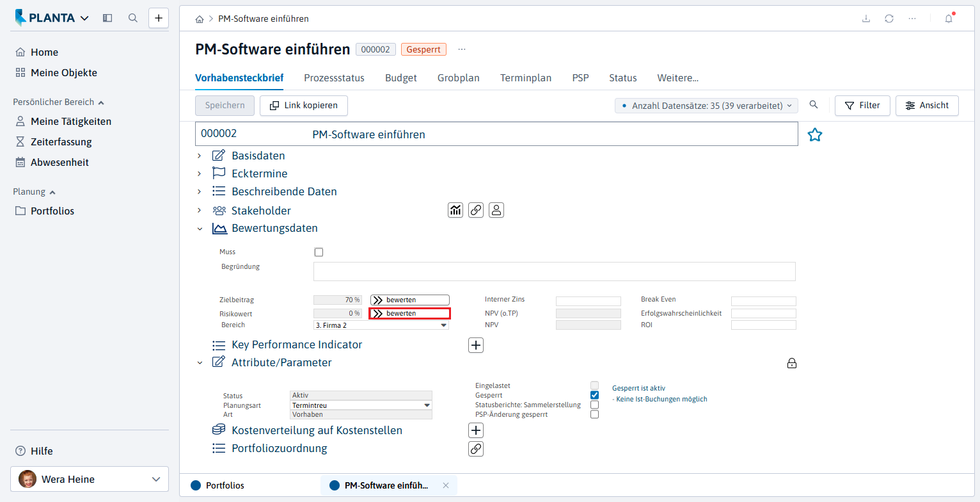Expand the Beschreibende Daten section
This screenshot has height=502, width=980.
click(x=200, y=191)
